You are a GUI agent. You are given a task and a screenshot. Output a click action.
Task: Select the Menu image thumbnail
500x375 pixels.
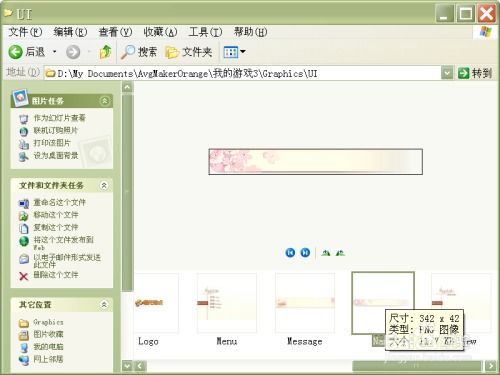pos(227,303)
